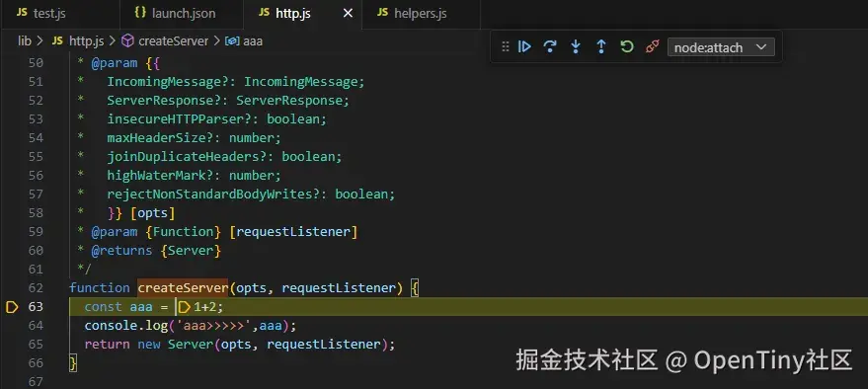Click the Step Over debug button
The image size is (868, 389).
550,47
